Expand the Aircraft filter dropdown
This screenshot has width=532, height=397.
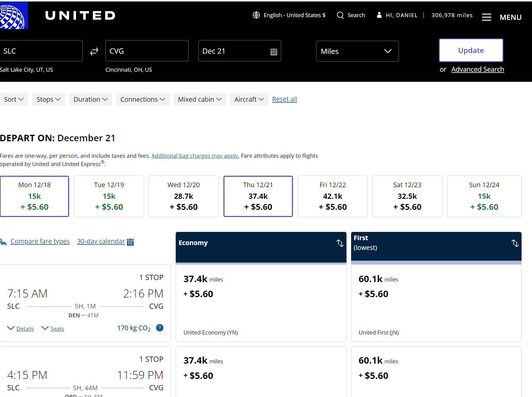tap(249, 99)
